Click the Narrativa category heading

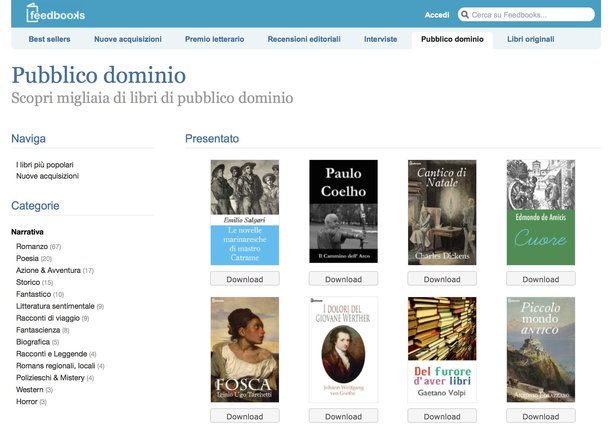pyautogui.click(x=27, y=232)
